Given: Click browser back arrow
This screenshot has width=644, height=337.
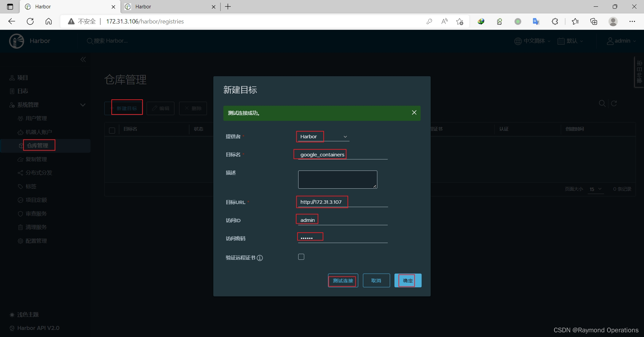Looking at the screenshot, I should [x=12, y=21].
